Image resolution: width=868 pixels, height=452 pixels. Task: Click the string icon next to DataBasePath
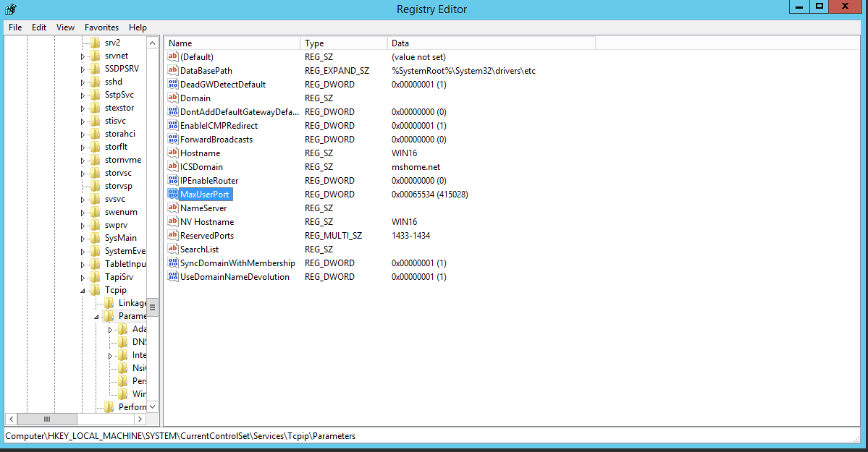point(173,71)
